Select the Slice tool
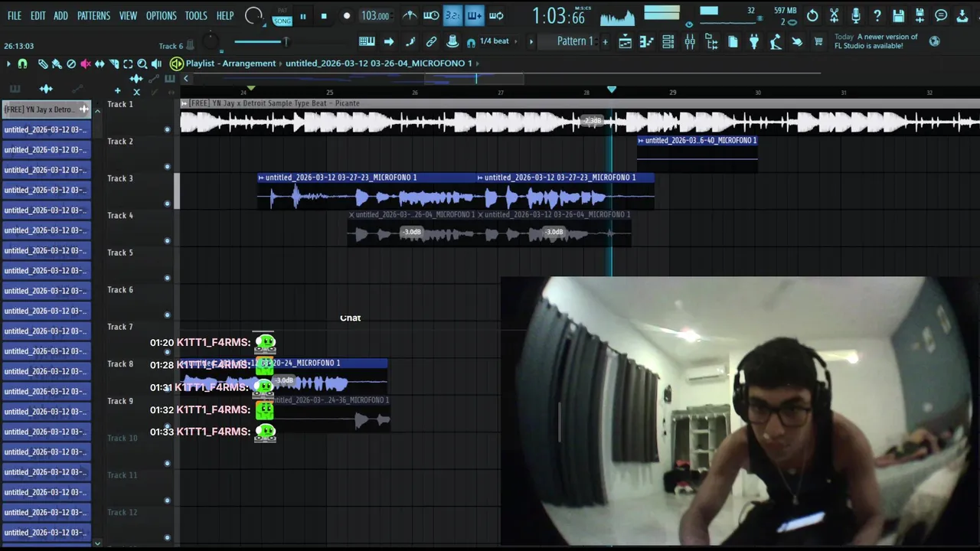Image resolution: width=980 pixels, height=551 pixels. coord(113,64)
